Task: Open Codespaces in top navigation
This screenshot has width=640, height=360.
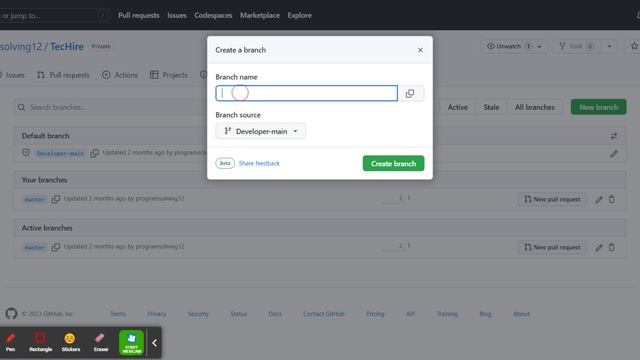Action: [213, 15]
